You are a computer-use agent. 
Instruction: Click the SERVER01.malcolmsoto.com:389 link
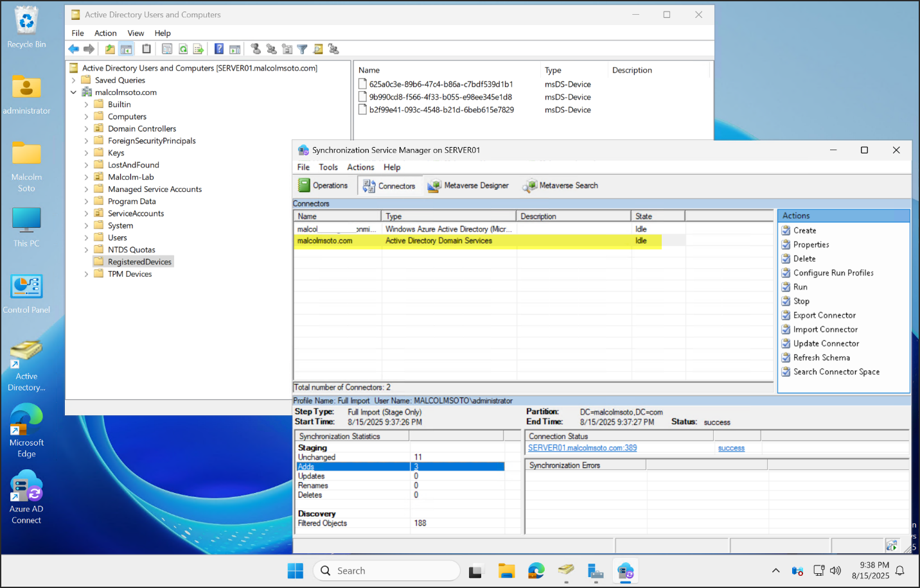pyautogui.click(x=582, y=448)
